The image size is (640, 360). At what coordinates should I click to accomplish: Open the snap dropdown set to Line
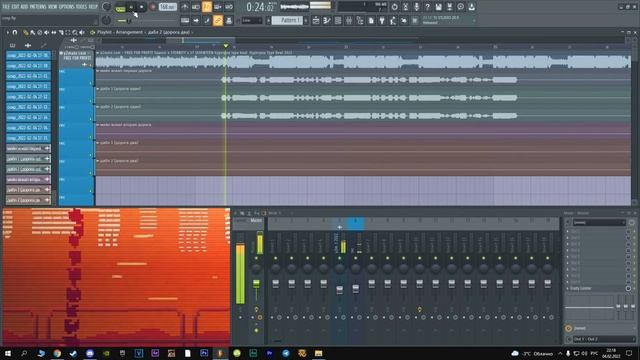252,20
